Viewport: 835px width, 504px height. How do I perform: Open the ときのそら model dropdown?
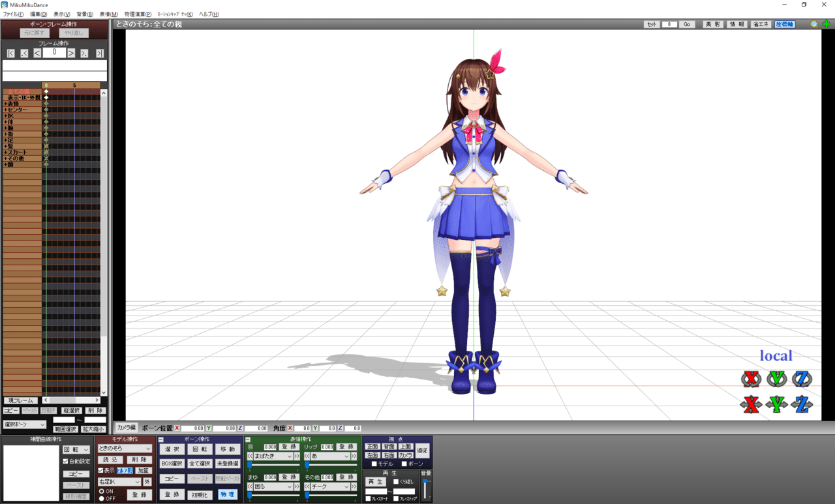125,449
